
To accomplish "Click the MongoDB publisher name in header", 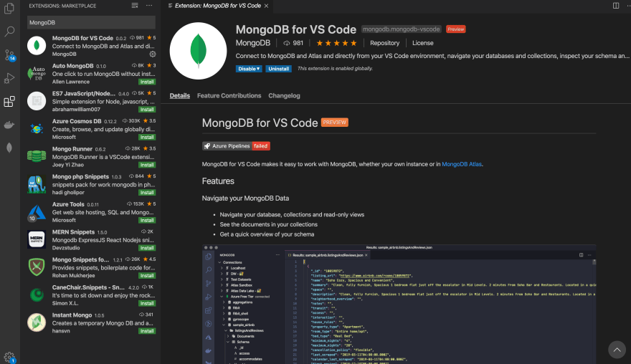I will [x=252, y=43].
